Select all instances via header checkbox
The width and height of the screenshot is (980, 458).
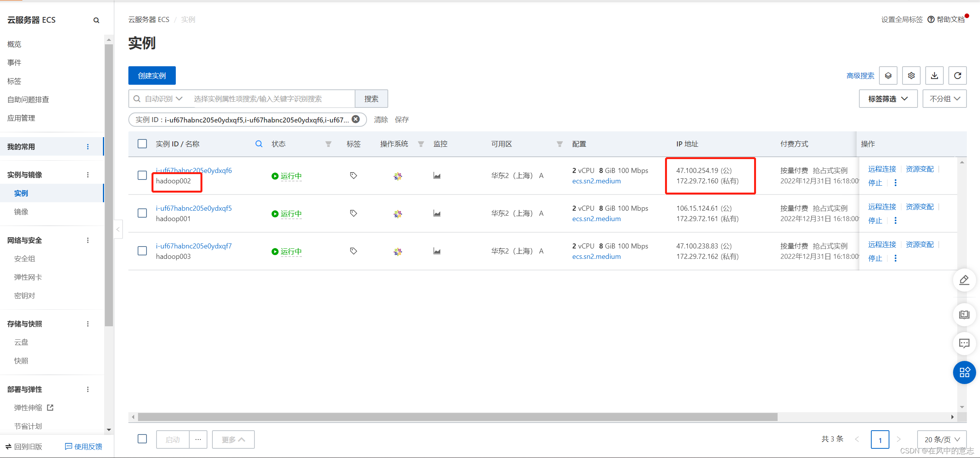(142, 144)
